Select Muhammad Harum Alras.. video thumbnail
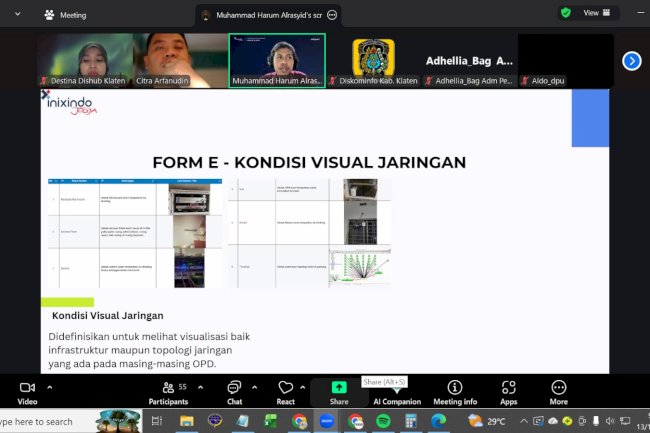The height and width of the screenshot is (433, 650). 277,60
